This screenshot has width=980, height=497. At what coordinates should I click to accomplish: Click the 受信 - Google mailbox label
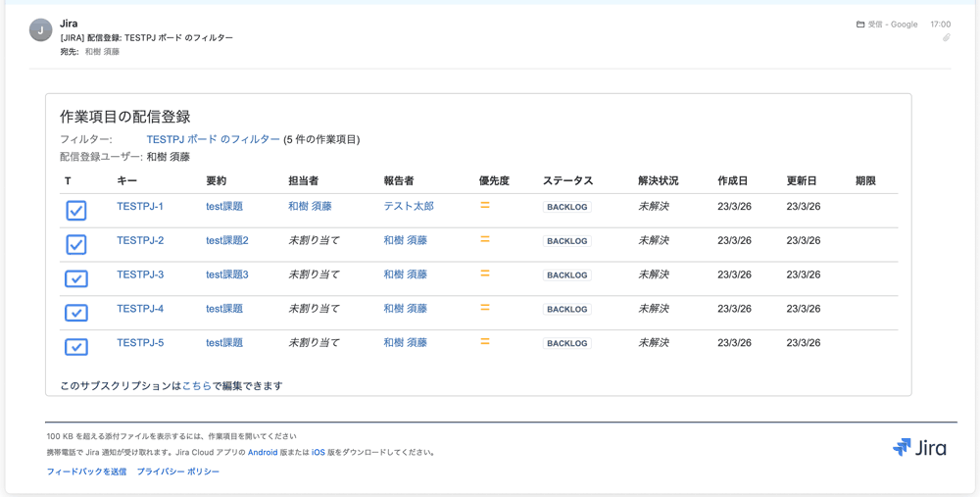893,25
